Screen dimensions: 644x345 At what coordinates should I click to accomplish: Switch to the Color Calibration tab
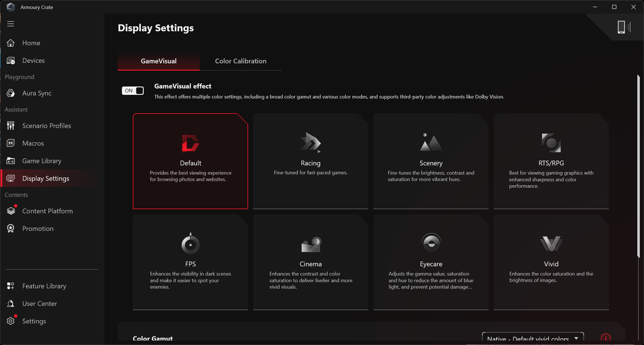point(241,61)
